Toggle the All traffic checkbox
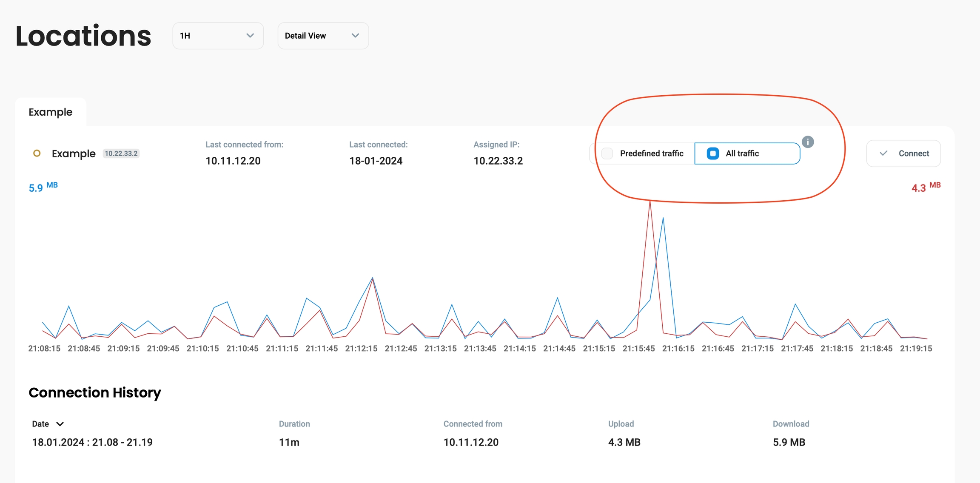This screenshot has width=980, height=483. click(712, 153)
